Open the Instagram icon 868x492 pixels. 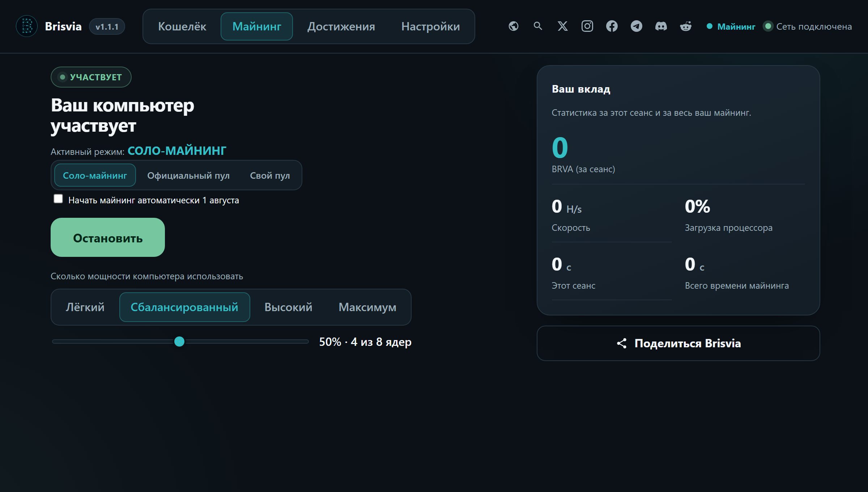(587, 26)
